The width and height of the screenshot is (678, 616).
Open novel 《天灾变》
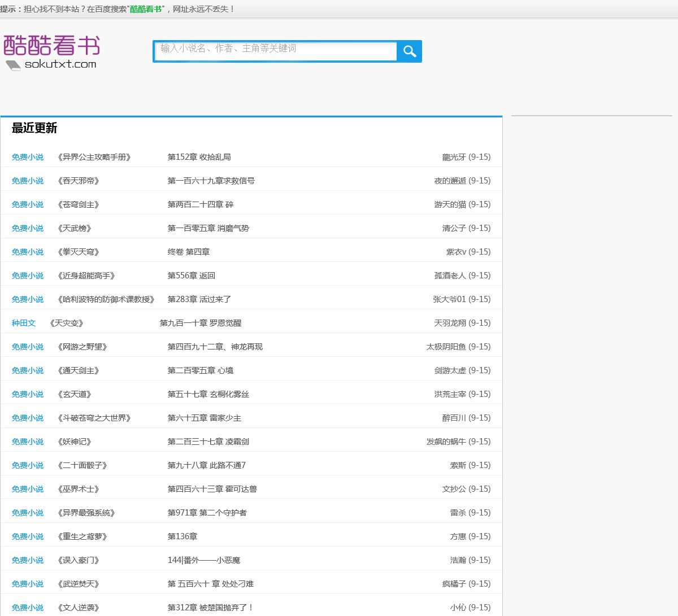coord(67,323)
